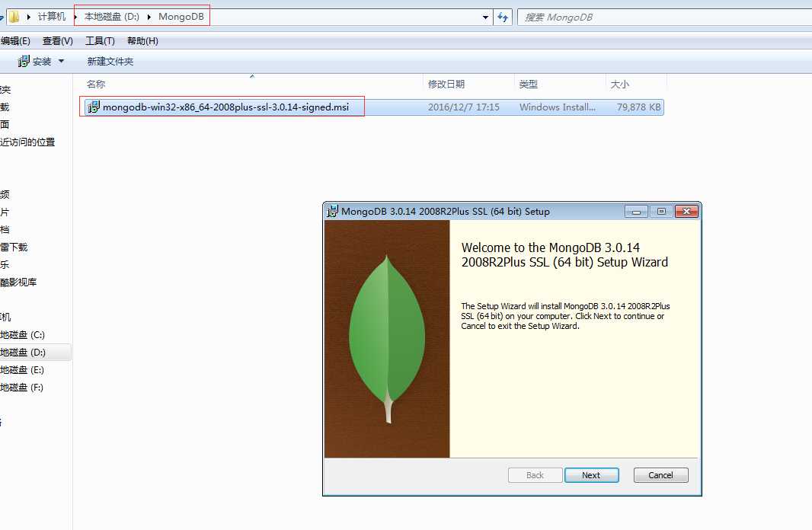Click 新建文件夹 in the toolbar
Viewport: 812px width, 530px height.
[110, 62]
